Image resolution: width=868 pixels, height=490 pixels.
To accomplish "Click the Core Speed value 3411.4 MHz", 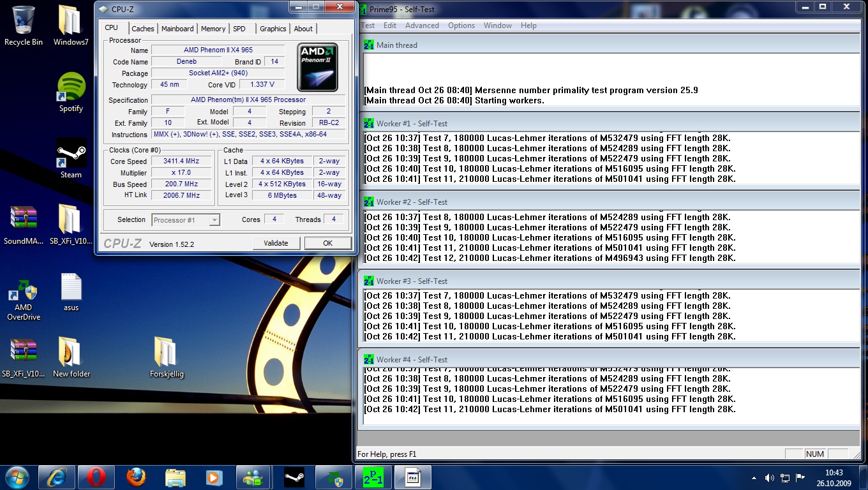I will coord(181,161).
